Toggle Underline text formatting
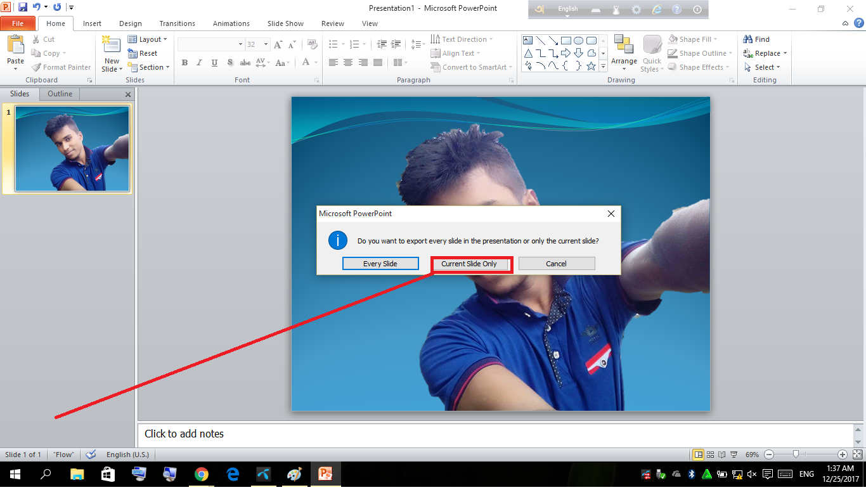 (214, 63)
